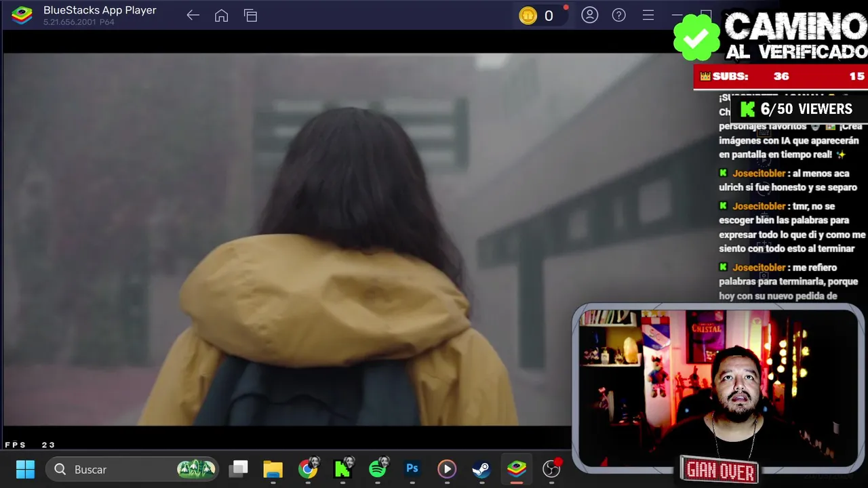Screen dimensions: 868x488
Task: Open Photoshop from the taskbar
Action: coord(412,469)
